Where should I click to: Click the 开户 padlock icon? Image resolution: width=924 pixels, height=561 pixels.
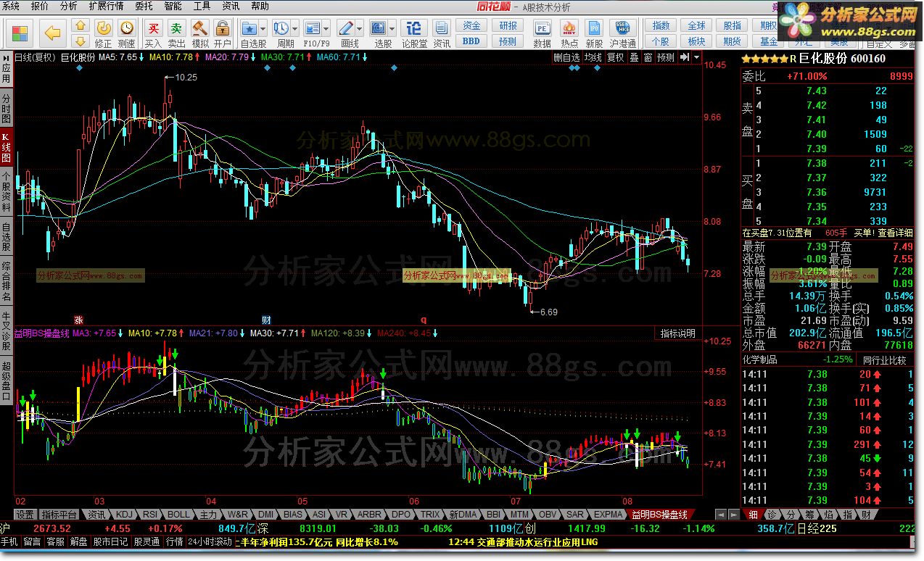coord(223,28)
